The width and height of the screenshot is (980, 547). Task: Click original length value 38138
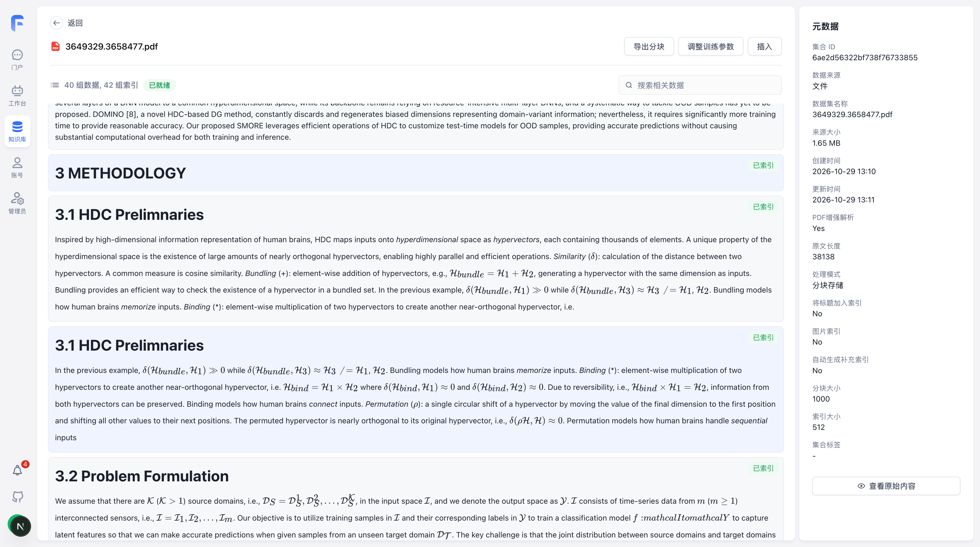[823, 257]
